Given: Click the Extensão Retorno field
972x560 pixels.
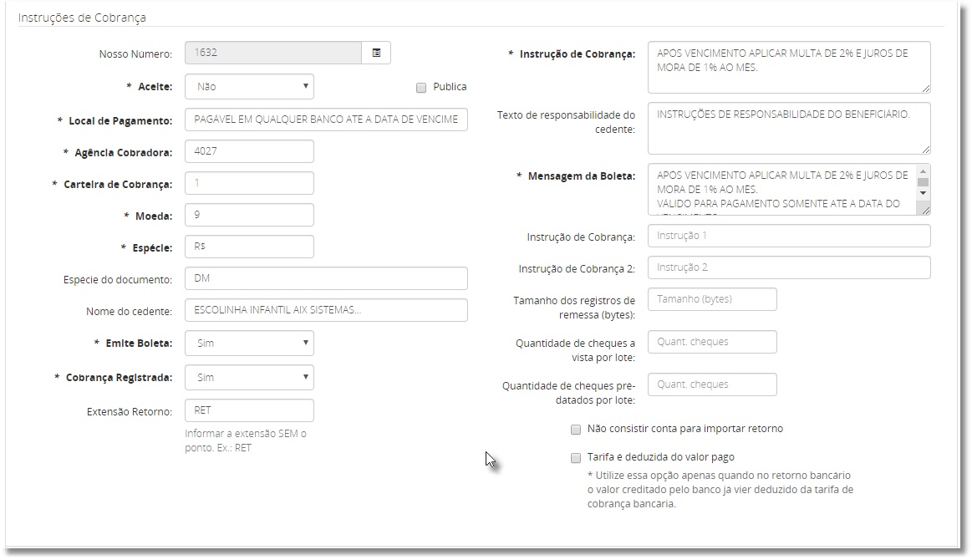Looking at the screenshot, I should [x=249, y=410].
